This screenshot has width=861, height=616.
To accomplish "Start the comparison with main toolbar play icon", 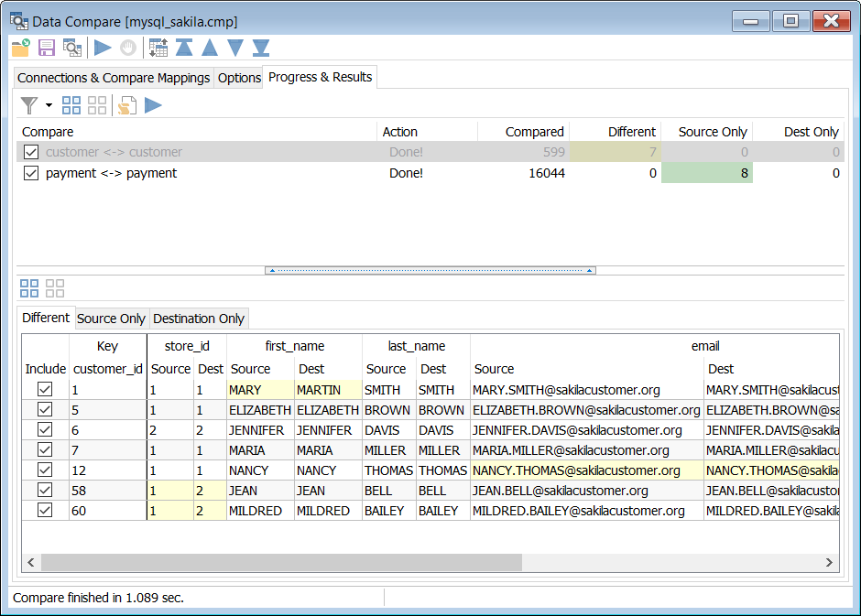I will pos(103,48).
